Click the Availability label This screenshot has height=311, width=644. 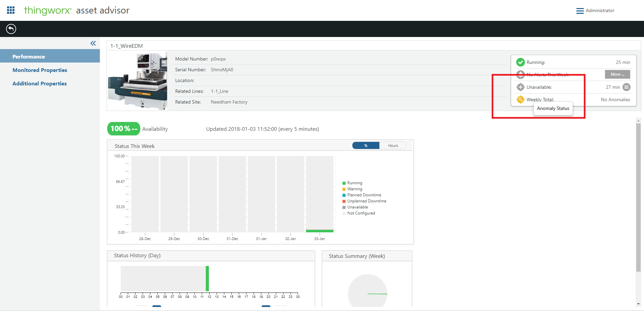(155, 129)
